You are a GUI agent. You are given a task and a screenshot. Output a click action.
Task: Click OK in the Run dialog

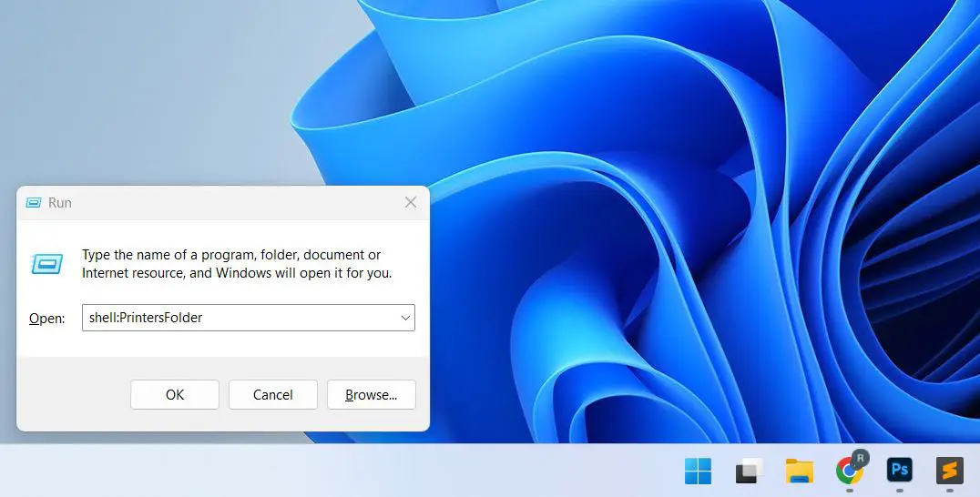[174, 395]
